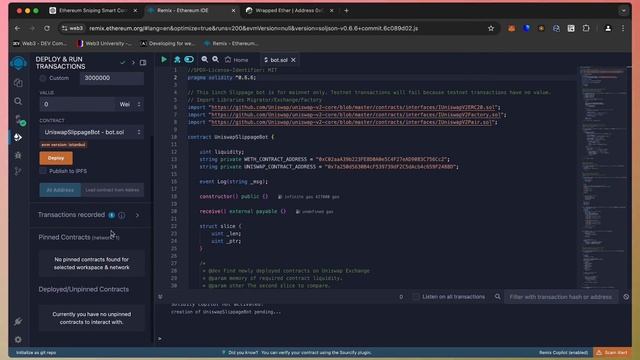The width and height of the screenshot is (640, 360).
Task: Open the tab search dropdown in Chrome
Action: [623, 11]
